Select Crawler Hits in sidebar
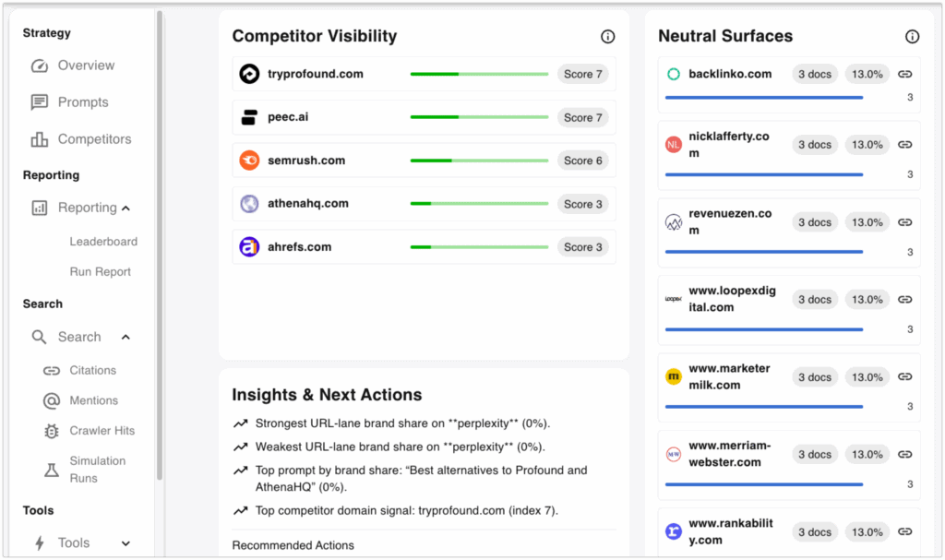The width and height of the screenshot is (945, 560). [102, 431]
